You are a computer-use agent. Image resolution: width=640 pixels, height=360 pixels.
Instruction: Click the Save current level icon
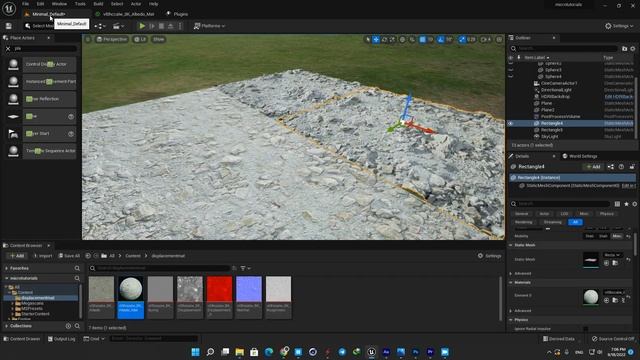[x=9, y=26]
